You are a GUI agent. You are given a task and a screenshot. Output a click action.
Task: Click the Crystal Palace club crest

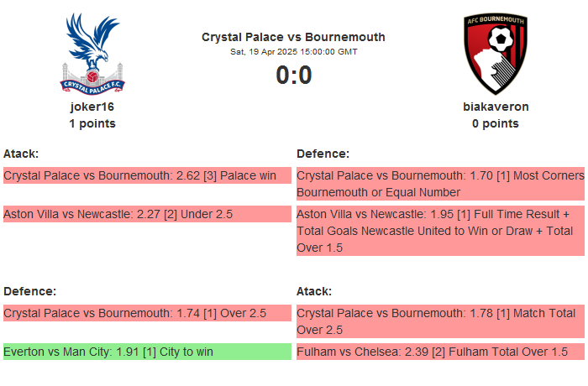click(x=92, y=52)
